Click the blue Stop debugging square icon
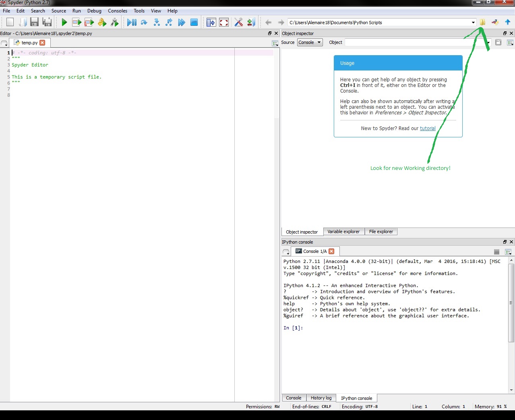Image resolution: width=515 pixels, height=420 pixels. click(194, 23)
